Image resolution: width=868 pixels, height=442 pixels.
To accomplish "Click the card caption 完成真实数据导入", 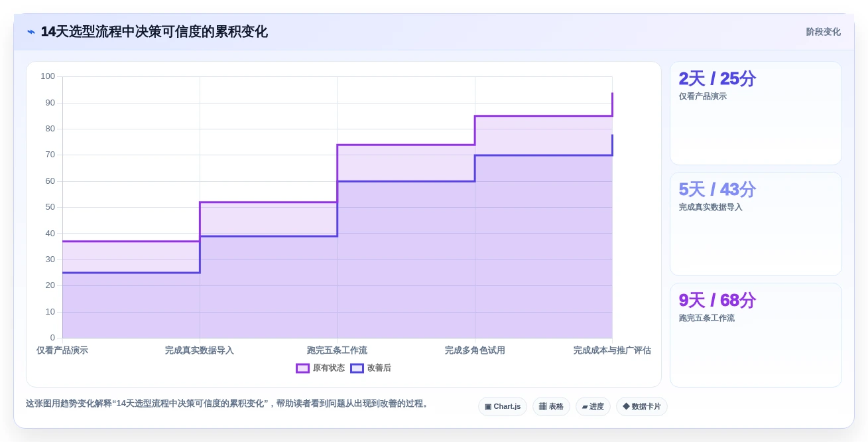I will [x=710, y=207].
